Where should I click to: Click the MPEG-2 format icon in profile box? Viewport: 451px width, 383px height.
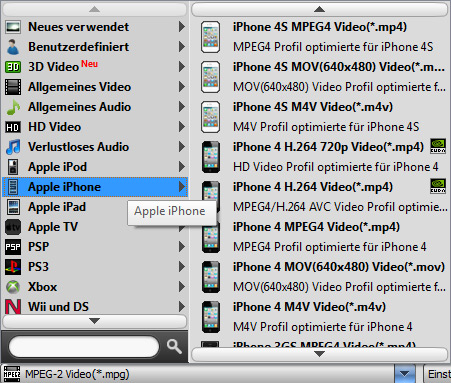pos(12,374)
